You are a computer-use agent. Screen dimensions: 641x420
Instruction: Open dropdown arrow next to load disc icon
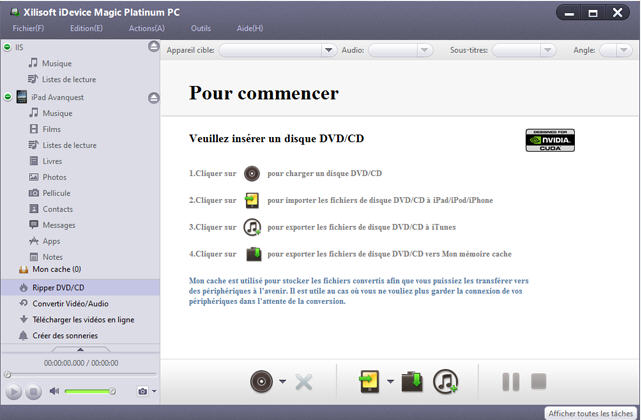[283, 381]
